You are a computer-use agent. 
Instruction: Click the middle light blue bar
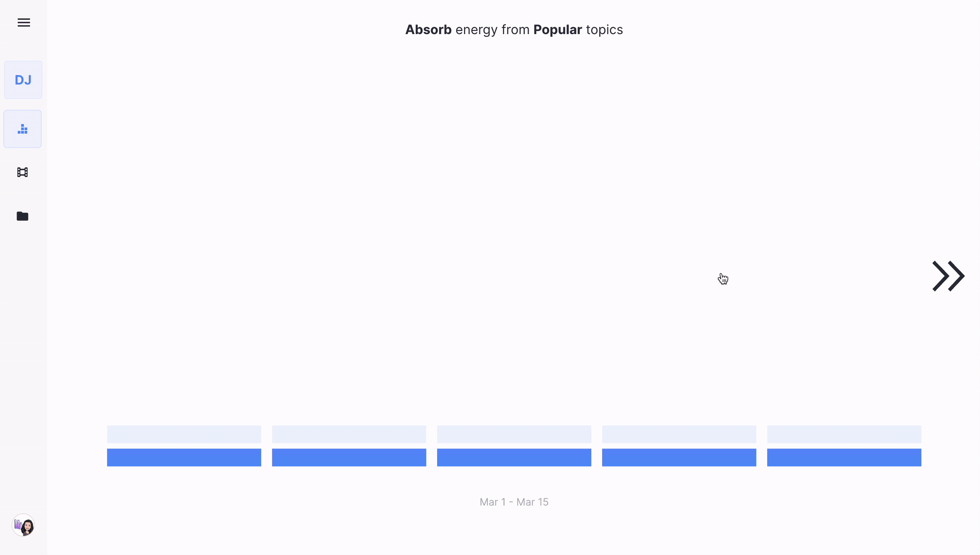tap(514, 434)
